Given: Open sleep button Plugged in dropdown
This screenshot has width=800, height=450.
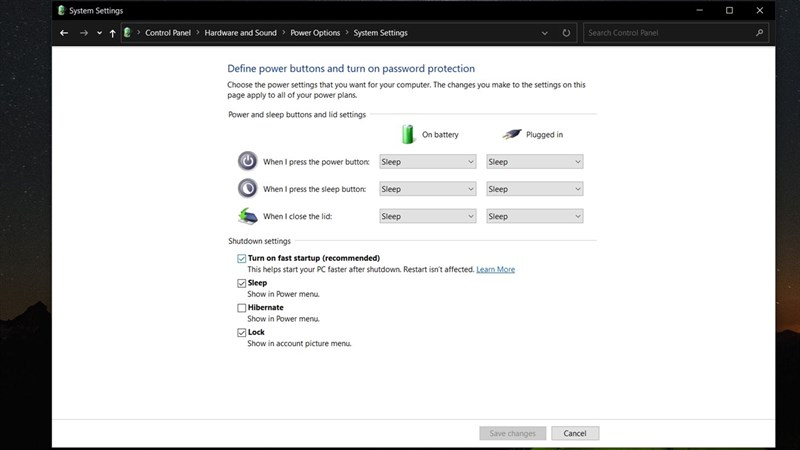Looking at the screenshot, I should (534, 189).
